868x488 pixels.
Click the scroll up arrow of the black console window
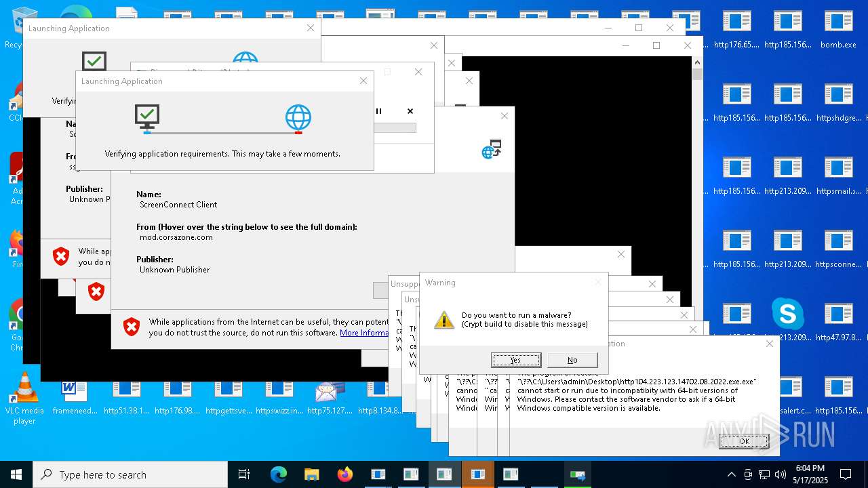pos(697,62)
